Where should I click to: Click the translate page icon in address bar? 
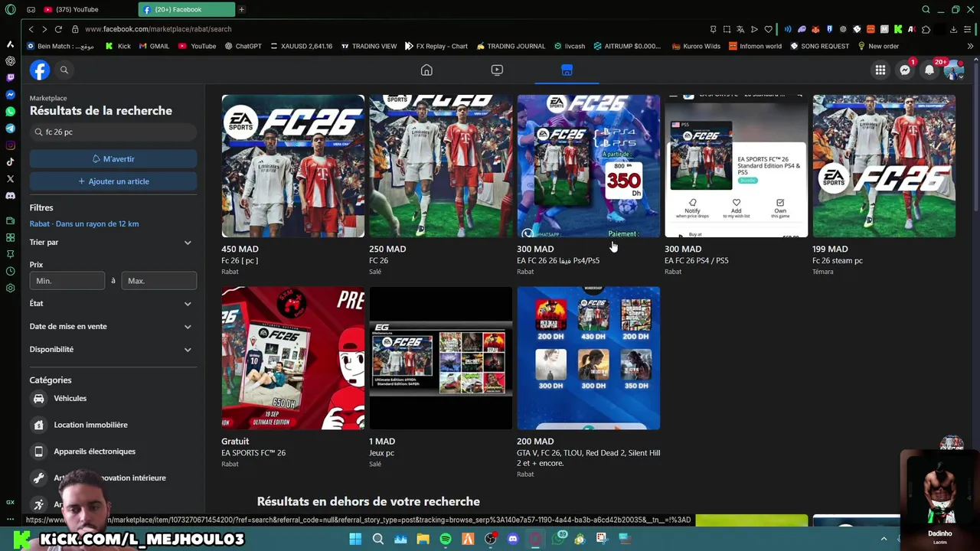point(740,29)
